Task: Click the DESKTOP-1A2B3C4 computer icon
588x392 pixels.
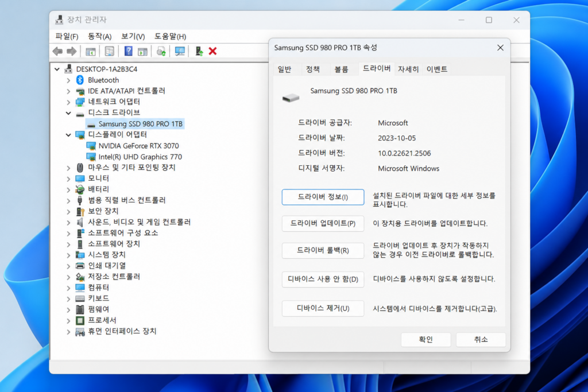Action: coord(68,68)
